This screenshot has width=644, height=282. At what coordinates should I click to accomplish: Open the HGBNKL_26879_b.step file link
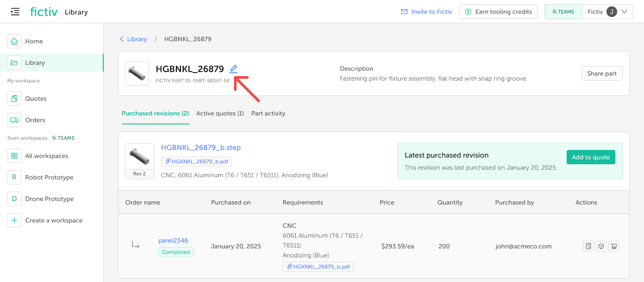200,147
